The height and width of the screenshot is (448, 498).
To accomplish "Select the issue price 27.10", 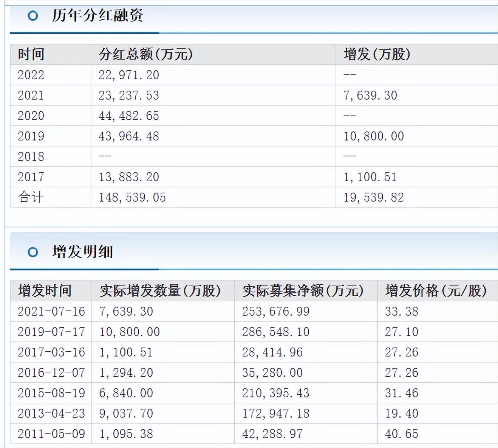I will click(402, 332).
